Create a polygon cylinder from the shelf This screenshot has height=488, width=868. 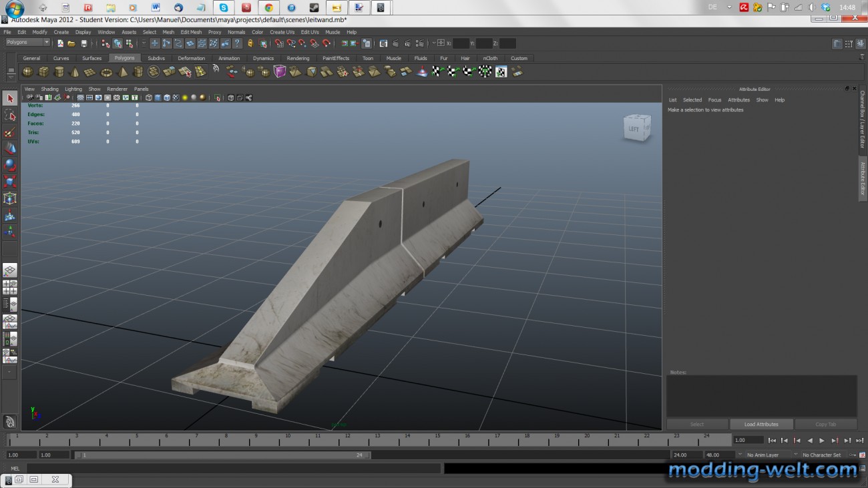pyautogui.click(x=59, y=71)
